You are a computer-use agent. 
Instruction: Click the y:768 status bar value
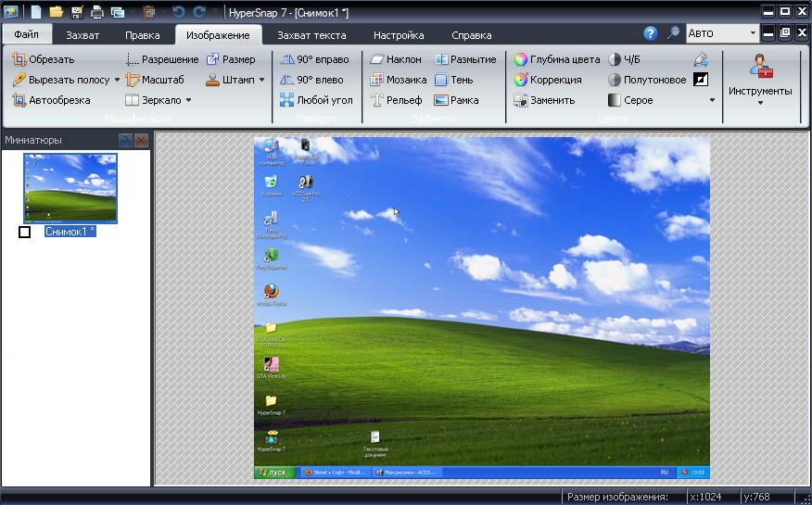[756, 497]
